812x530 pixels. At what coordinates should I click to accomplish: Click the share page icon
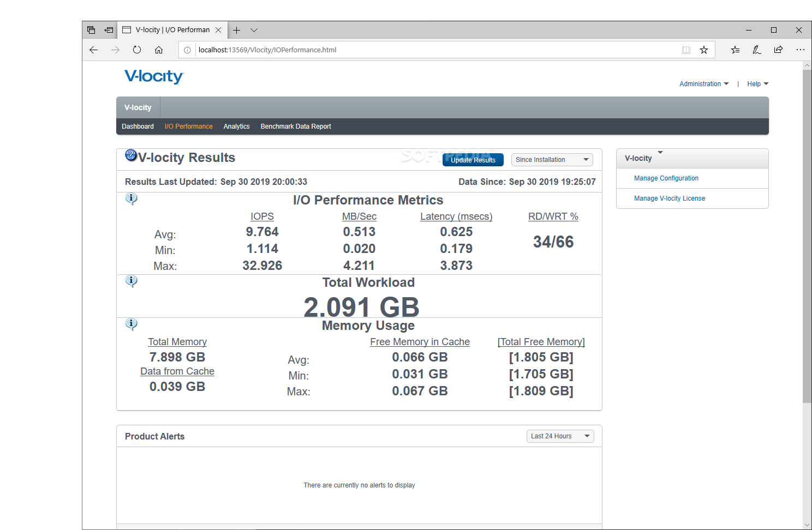(x=778, y=50)
